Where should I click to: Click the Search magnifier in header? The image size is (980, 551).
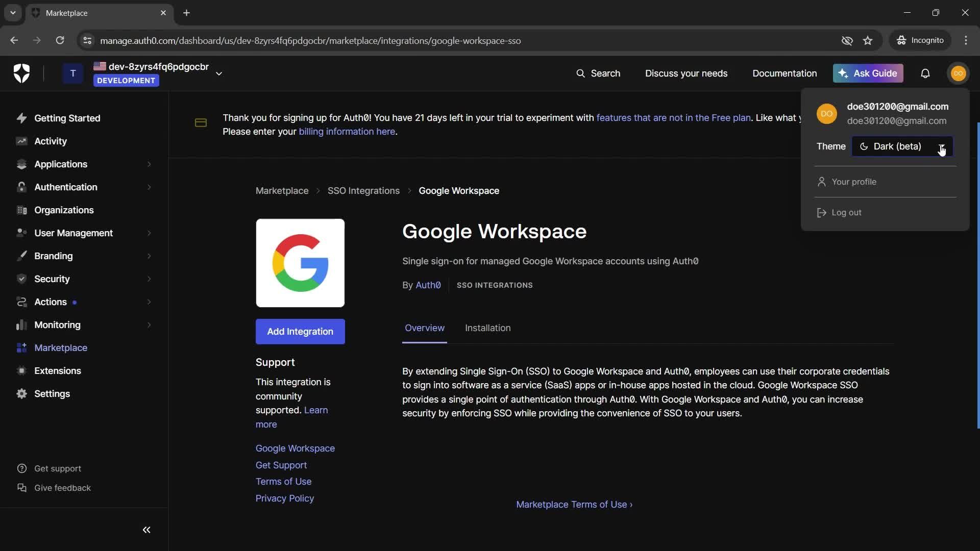[580, 73]
